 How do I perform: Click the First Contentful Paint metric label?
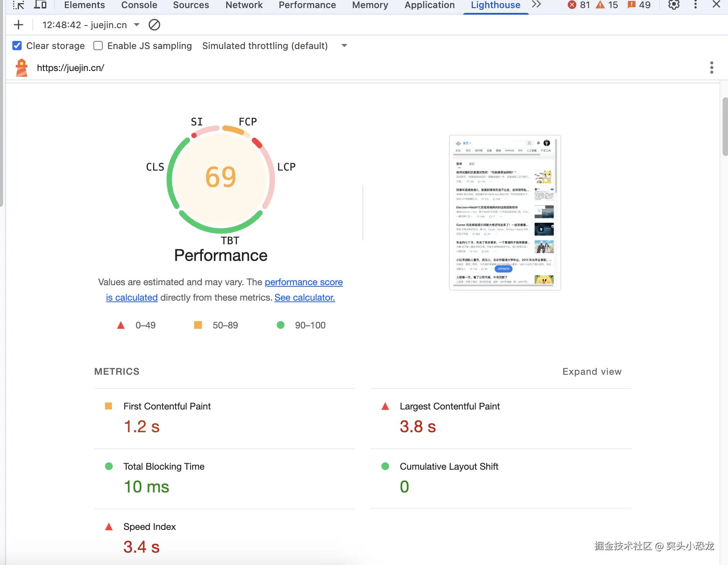click(167, 406)
